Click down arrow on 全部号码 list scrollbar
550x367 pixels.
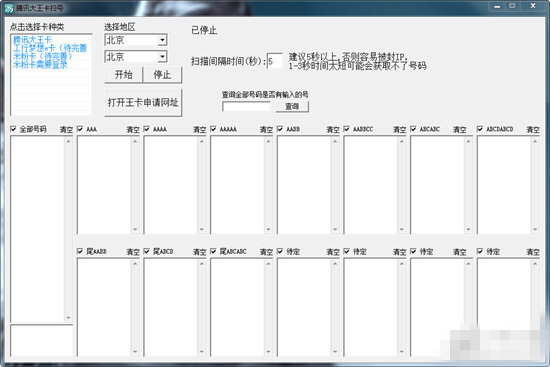coord(68,318)
